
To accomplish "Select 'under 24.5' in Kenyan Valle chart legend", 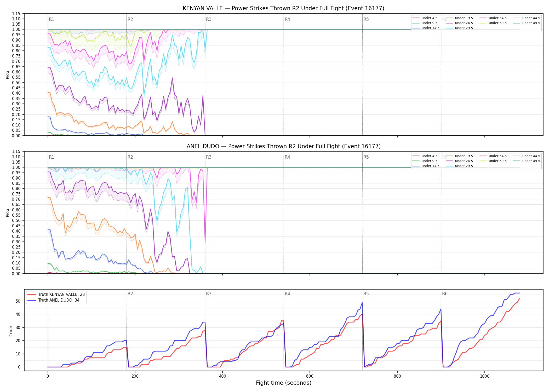I will (459, 23).
